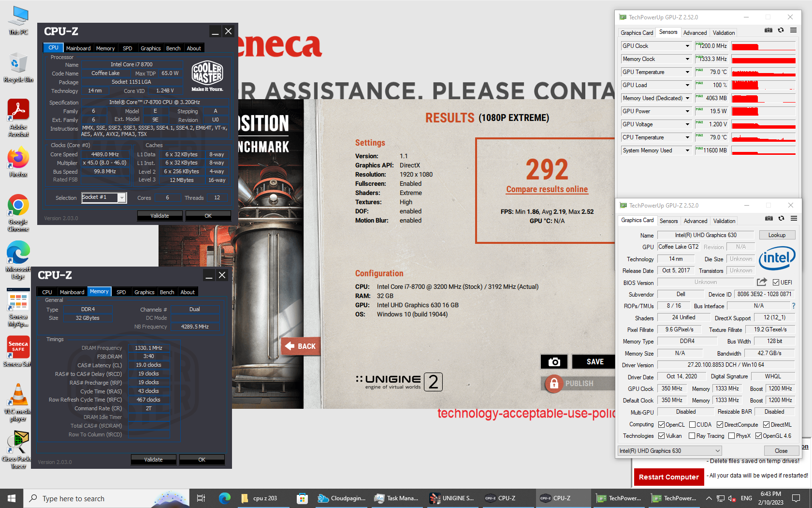812x508 pixels.
Task: Click the refresh icon in the GPU-Z Sensors window
Action: pos(781,30)
